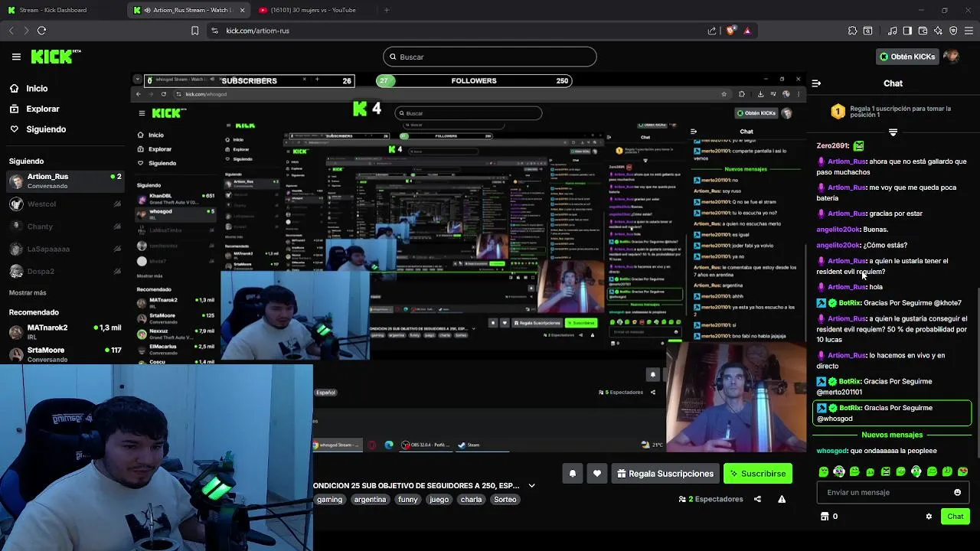Viewport: 980px width, 551px height.
Task: Toggle the browser sidebar panel icon
Action: [x=907, y=31]
